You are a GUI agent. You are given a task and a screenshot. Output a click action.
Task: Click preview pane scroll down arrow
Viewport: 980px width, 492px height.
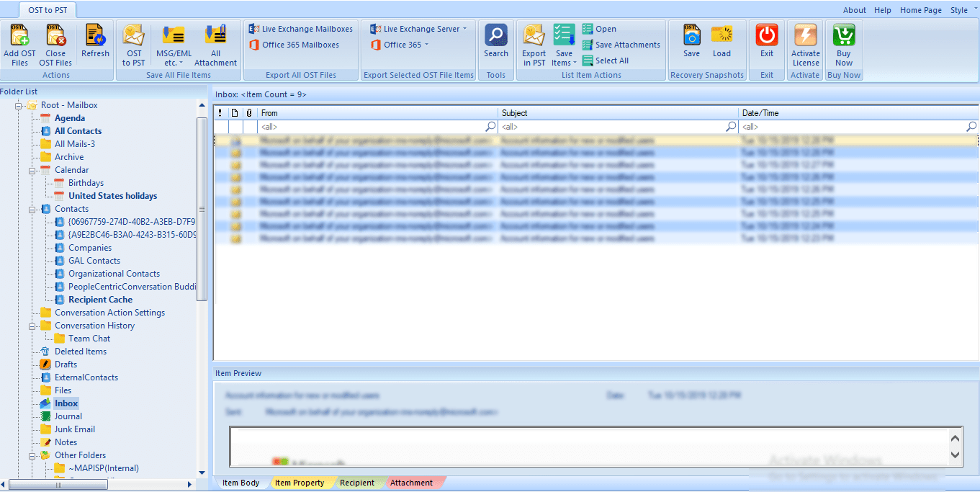[x=956, y=455]
